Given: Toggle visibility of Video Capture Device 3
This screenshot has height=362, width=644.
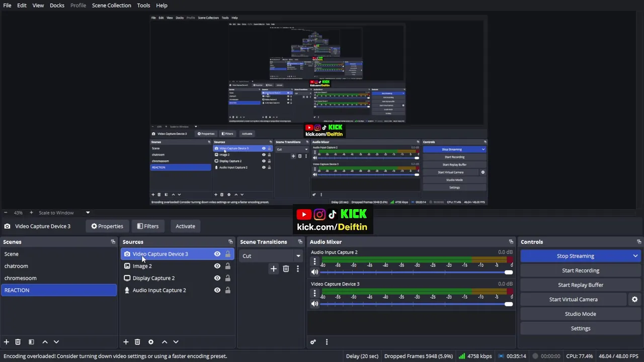Looking at the screenshot, I should pos(217,254).
